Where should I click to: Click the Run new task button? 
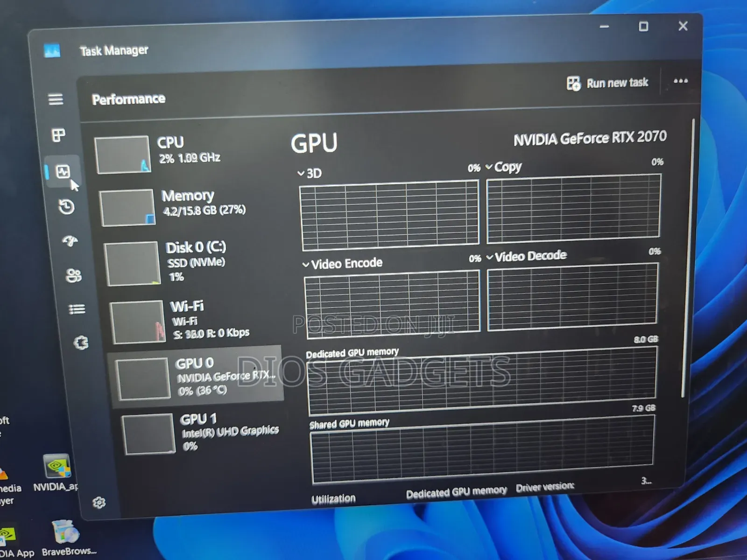pyautogui.click(x=607, y=83)
